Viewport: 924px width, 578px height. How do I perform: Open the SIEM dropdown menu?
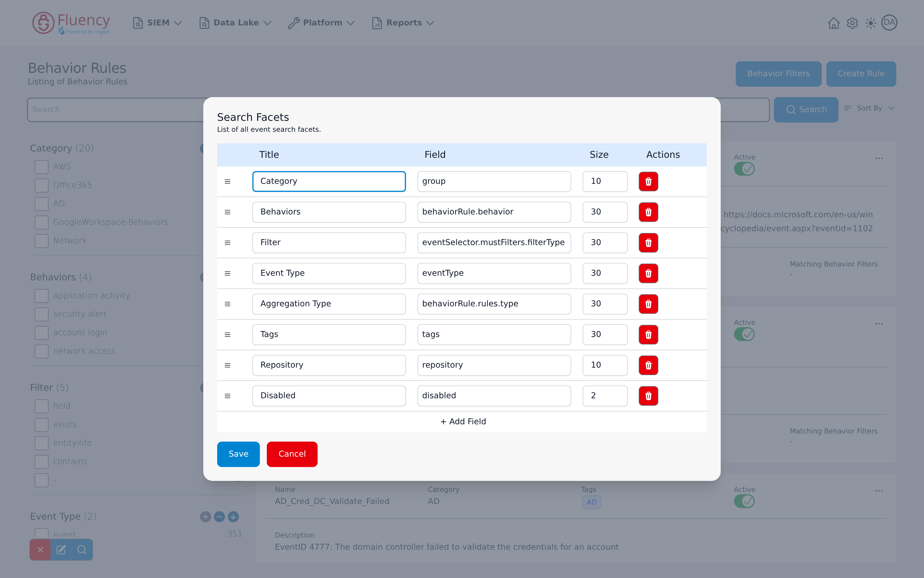[x=157, y=23]
